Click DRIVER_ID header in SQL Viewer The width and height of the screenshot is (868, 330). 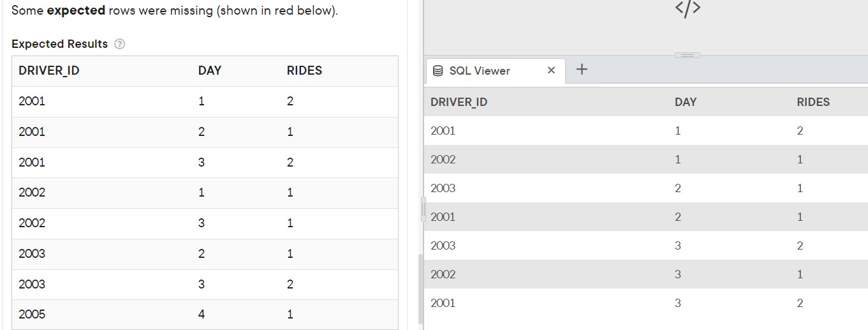tap(459, 101)
